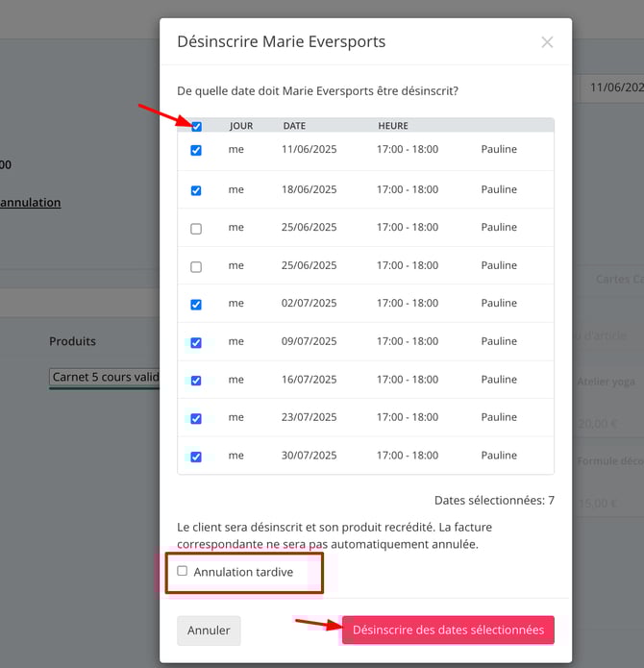Click the Carnet 5 cours product field
The width and height of the screenshot is (644, 668).
pyautogui.click(x=104, y=378)
